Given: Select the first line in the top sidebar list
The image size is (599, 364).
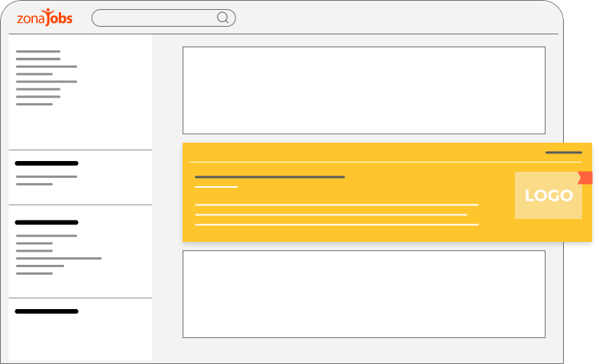Looking at the screenshot, I should click(38, 52).
